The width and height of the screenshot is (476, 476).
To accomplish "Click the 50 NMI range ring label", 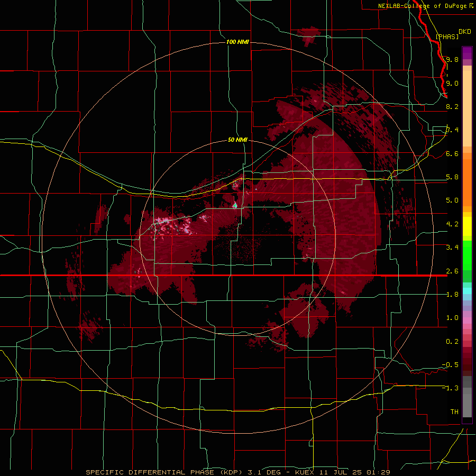I will click(x=237, y=140).
